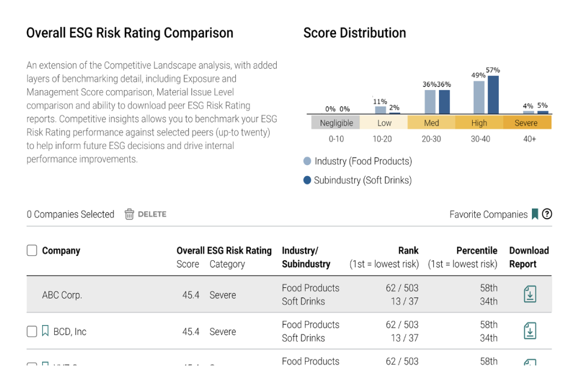The width and height of the screenshot is (579, 392).
Task: Click the DELETE button
Action: tap(152, 214)
